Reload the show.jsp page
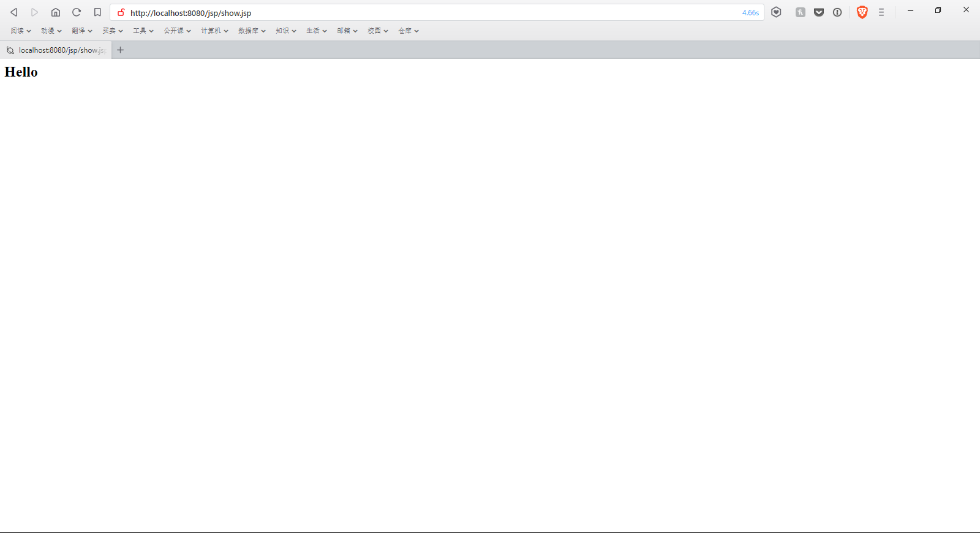The height and width of the screenshot is (533, 980). pos(77,12)
